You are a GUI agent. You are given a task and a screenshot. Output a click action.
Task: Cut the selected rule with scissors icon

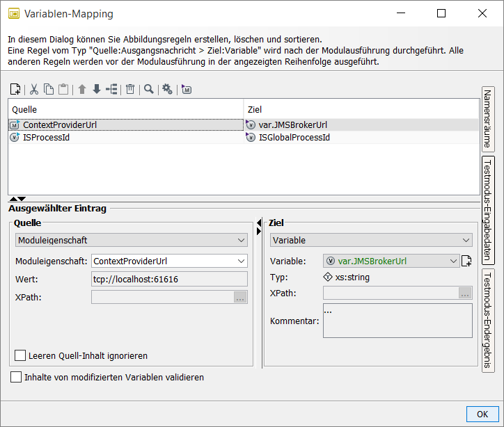[x=33, y=89]
